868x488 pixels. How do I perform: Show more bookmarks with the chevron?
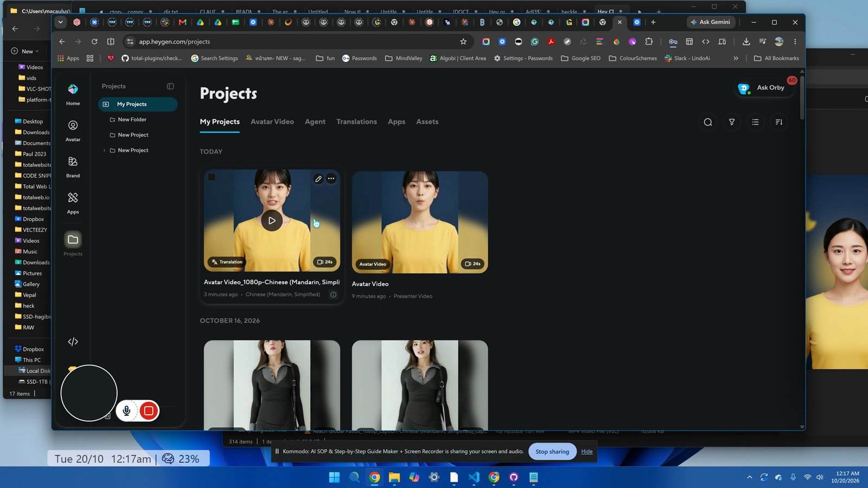pos(736,58)
